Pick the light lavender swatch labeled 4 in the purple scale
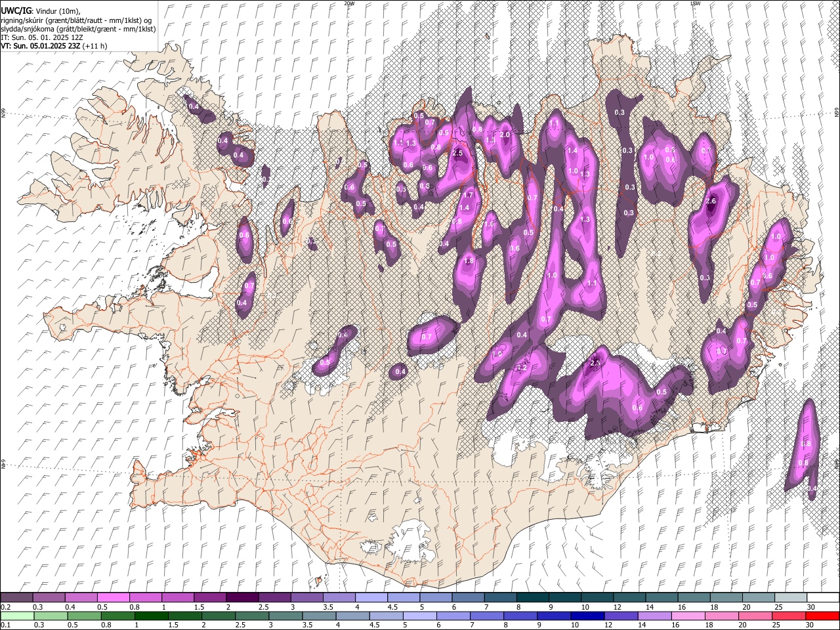This screenshot has height=630, width=840. (x=371, y=597)
